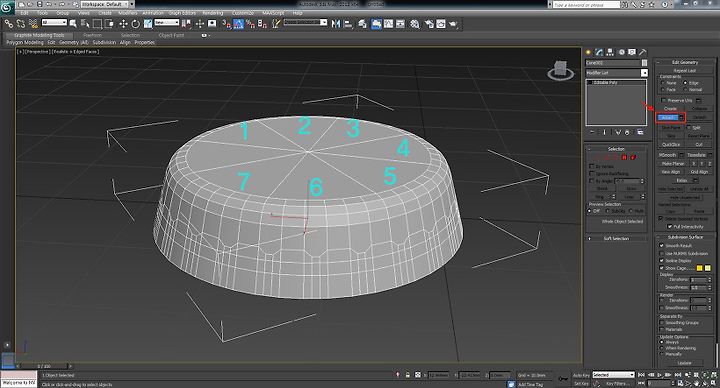720x388 pixels.
Task: Click the first yellow cage color swatch
Action: coord(699,268)
